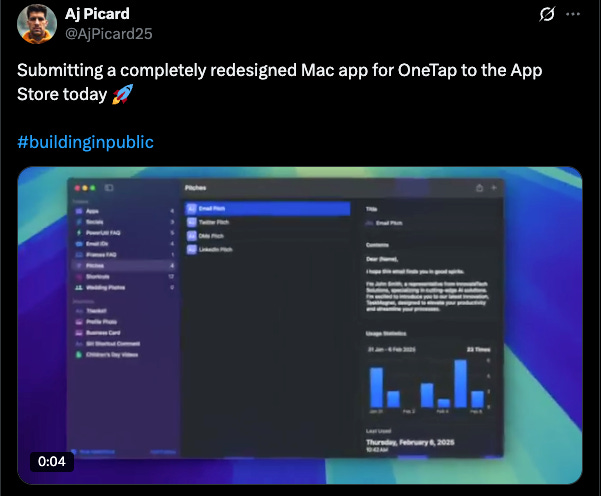
Task: Toggle the sidebar icon in the OneTap window
Action: [x=109, y=187]
